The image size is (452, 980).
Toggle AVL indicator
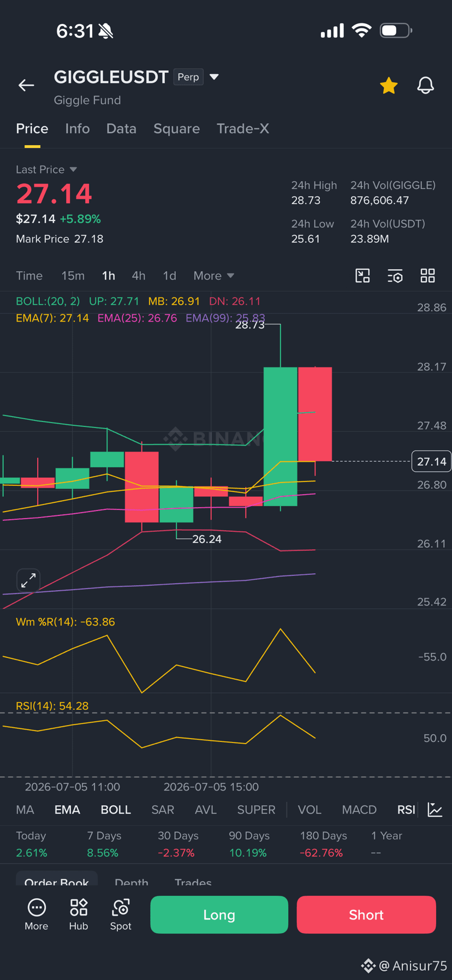coord(206,810)
